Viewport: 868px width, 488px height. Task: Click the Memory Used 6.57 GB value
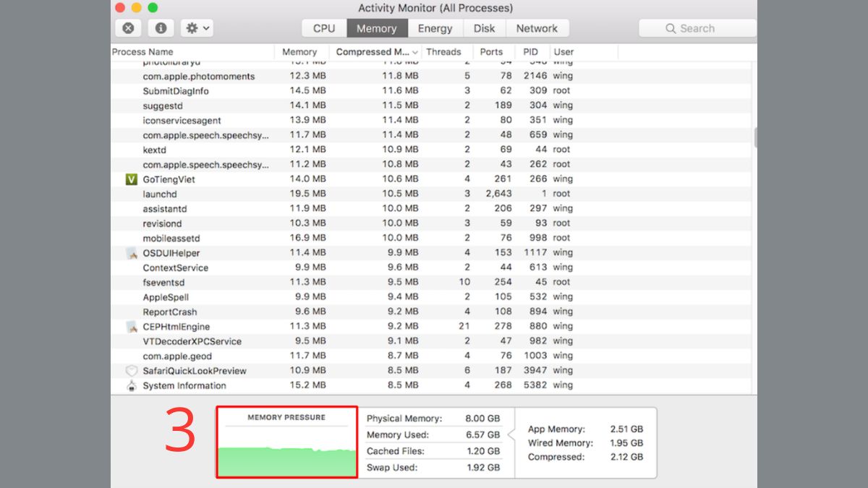[x=482, y=435]
